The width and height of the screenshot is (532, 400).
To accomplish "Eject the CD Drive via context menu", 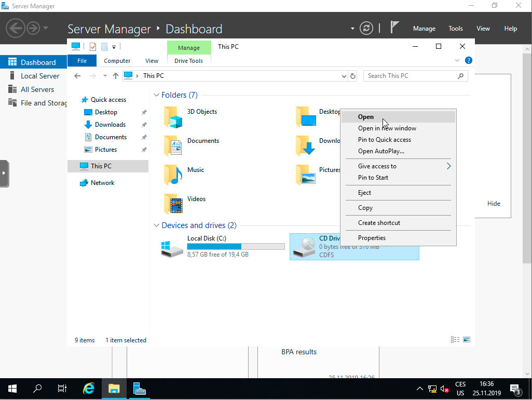I will point(365,192).
